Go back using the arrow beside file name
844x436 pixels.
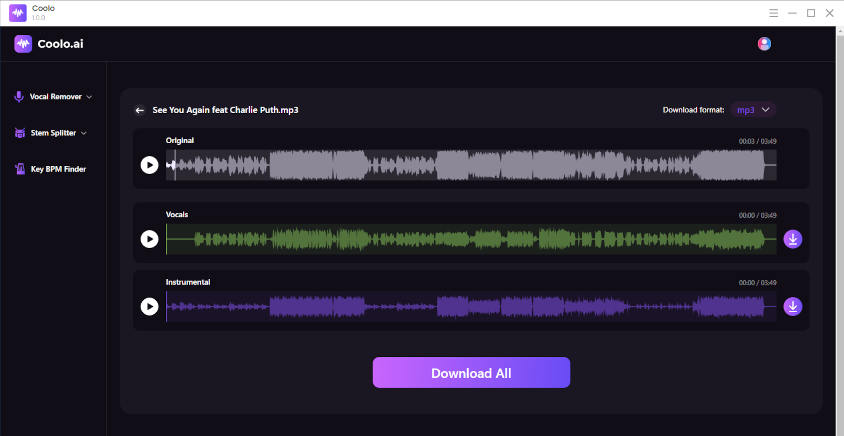(x=140, y=110)
